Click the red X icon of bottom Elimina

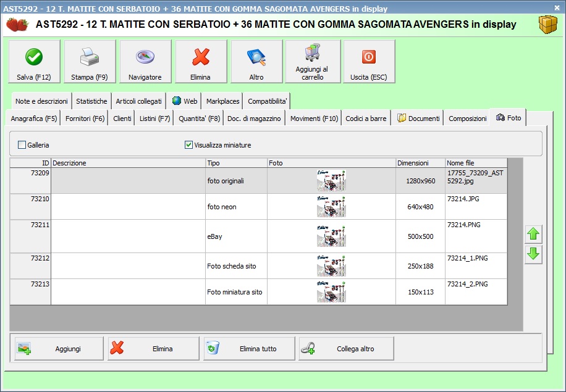117,348
